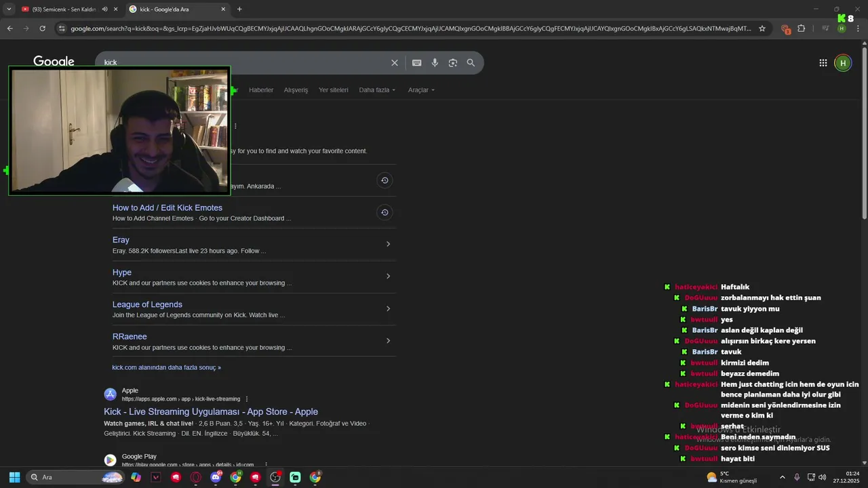Open League of Legends Kick link
868x488 pixels.
pyautogui.click(x=147, y=304)
